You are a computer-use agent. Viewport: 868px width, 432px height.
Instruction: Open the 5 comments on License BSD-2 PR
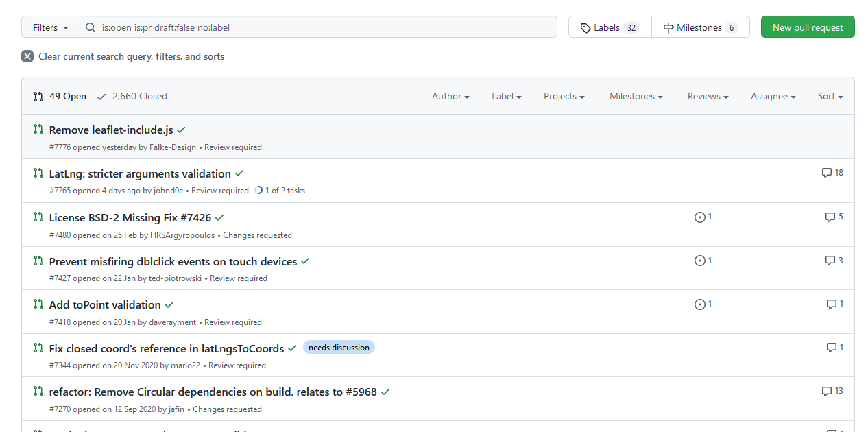(834, 217)
